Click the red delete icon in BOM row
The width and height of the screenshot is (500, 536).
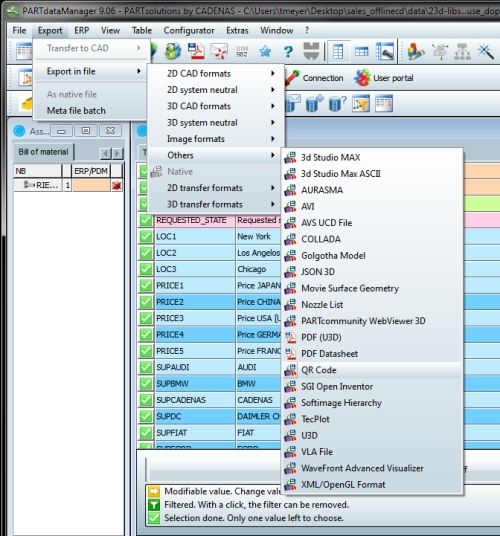(117, 185)
